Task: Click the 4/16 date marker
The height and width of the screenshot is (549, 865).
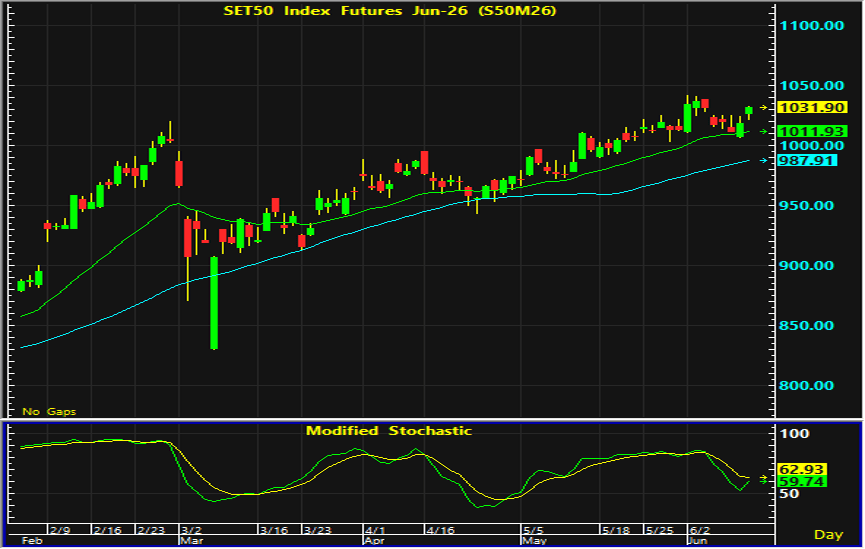Action: 440,530
